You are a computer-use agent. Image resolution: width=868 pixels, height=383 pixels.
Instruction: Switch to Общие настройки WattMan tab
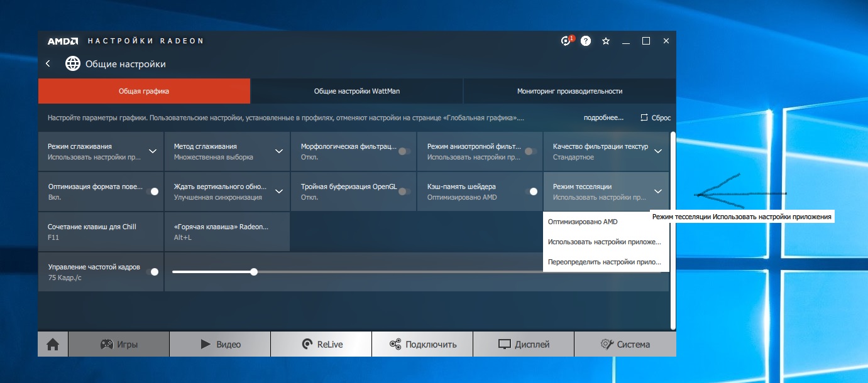click(x=357, y=91)
